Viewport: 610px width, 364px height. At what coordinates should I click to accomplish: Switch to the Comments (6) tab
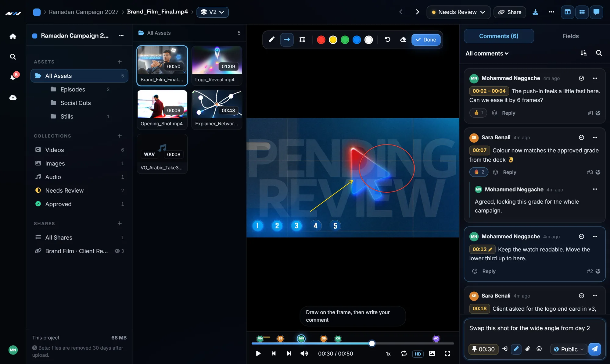click(499, 36)
